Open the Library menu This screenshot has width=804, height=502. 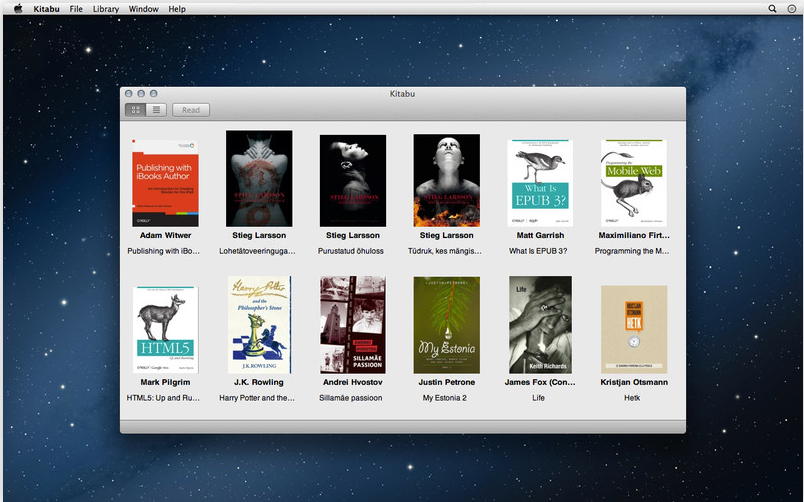click(x=106, y=9)
